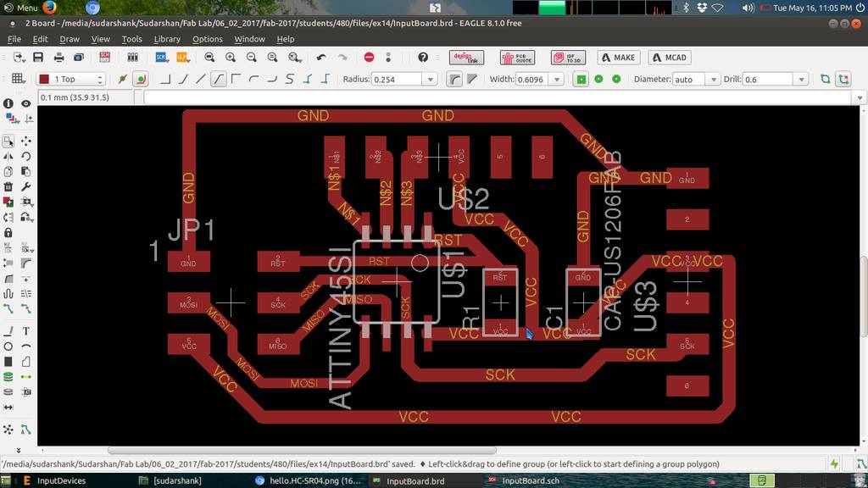Click the command line input field

point(497,97)
